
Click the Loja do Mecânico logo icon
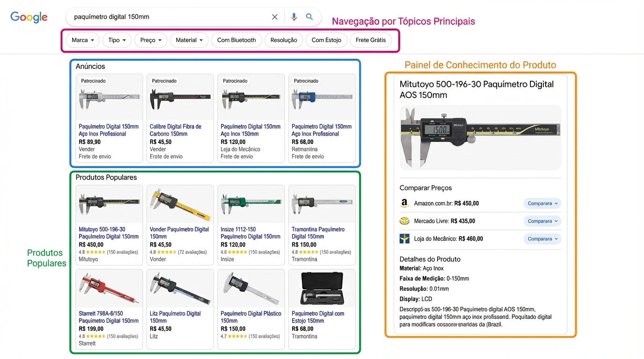pos(404,239)
